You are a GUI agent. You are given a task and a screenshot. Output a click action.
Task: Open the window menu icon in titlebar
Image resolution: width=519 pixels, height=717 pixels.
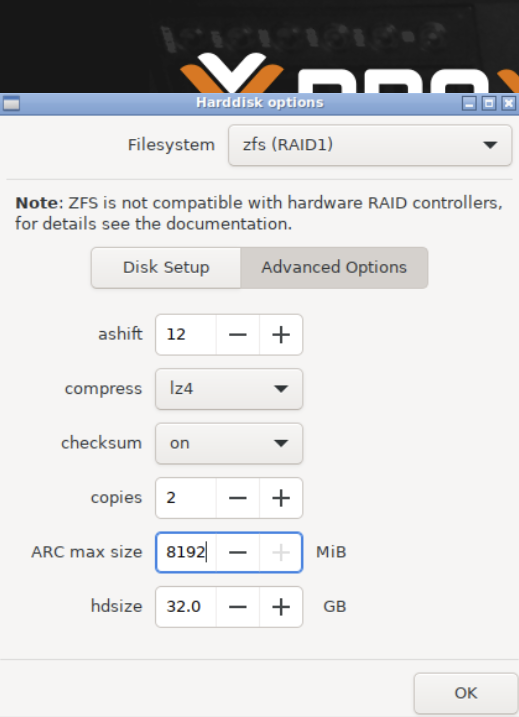[x=11, y=103]
